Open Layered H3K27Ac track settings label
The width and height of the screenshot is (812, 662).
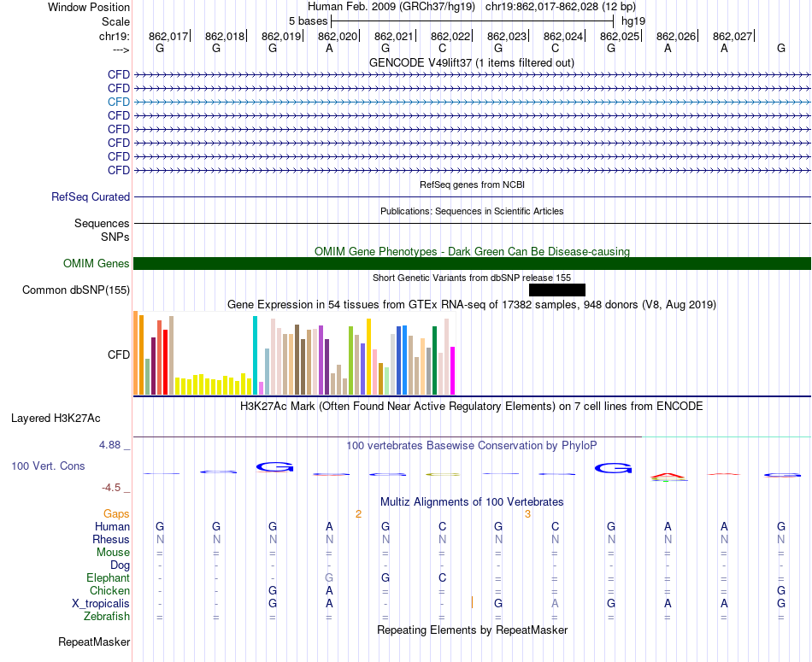coord(56,419)
